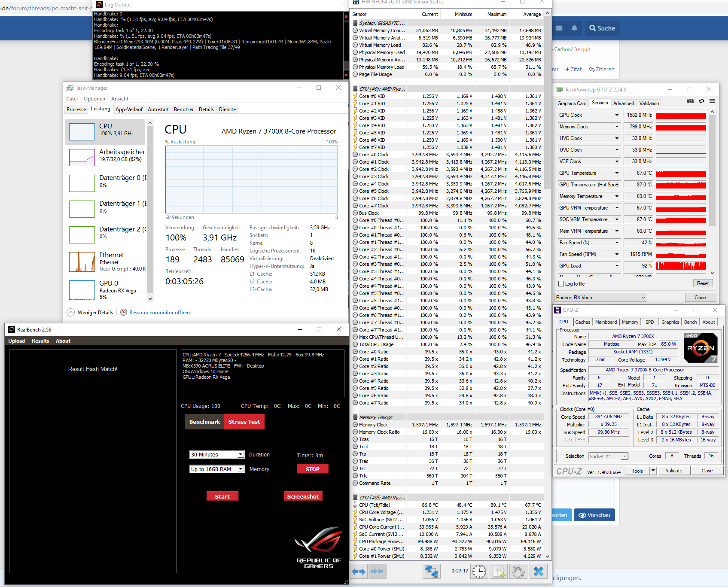Click the bell notifications icon in forum header

[574, 28]
